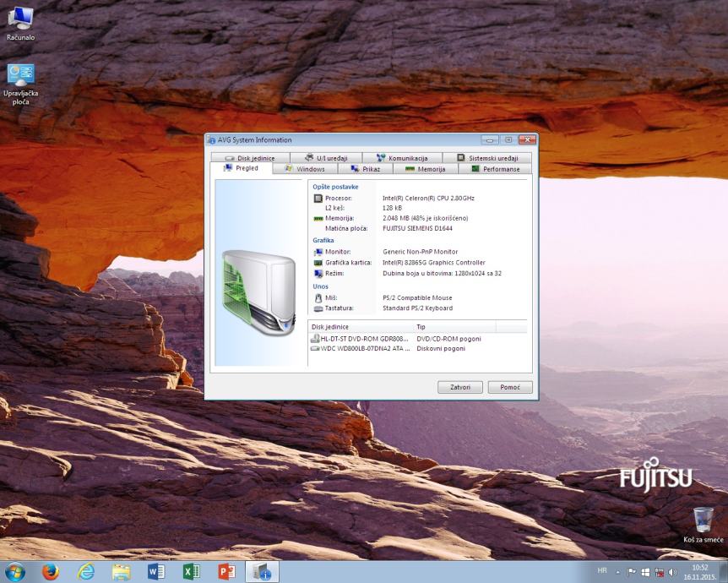
Task: Launch Word from the taskbar
Action: (x=156, y=572)
